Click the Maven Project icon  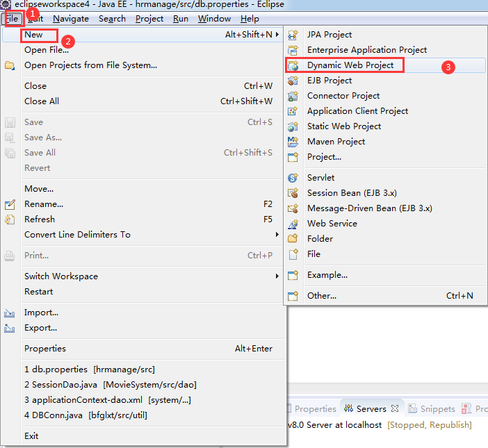coord(293,142)
